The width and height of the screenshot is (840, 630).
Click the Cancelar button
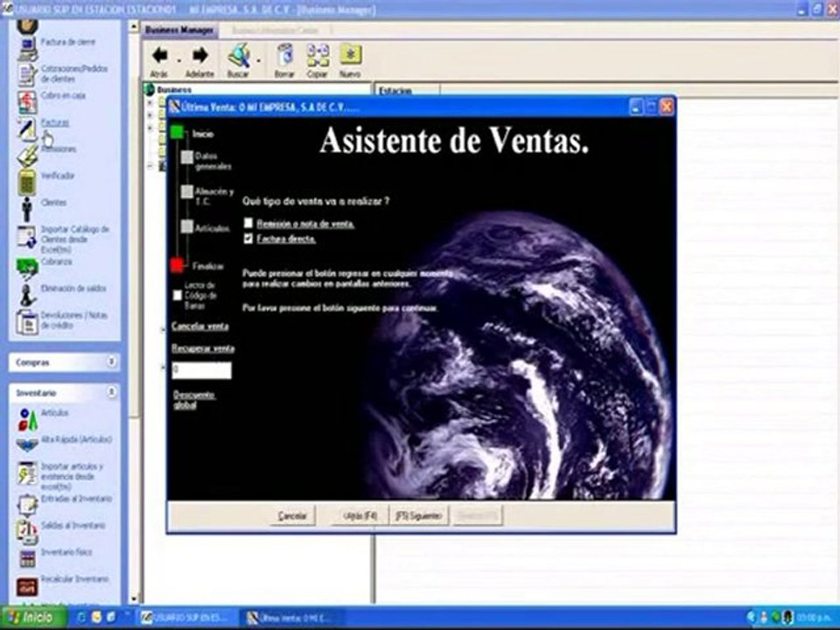point(292,516)
